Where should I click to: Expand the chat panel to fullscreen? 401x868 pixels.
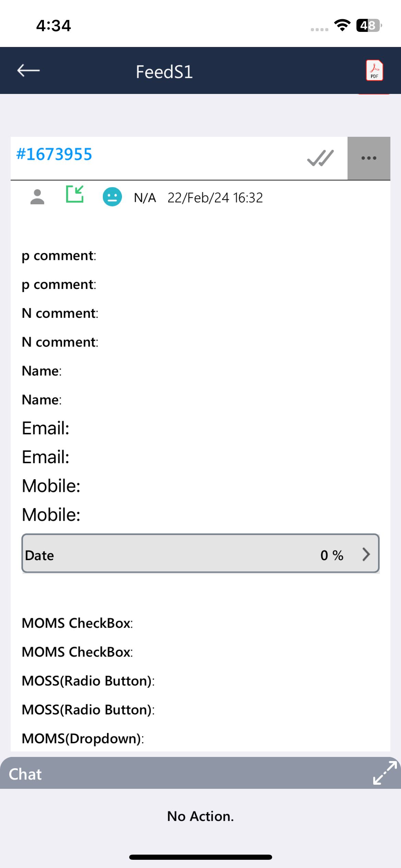coord(385,773)
